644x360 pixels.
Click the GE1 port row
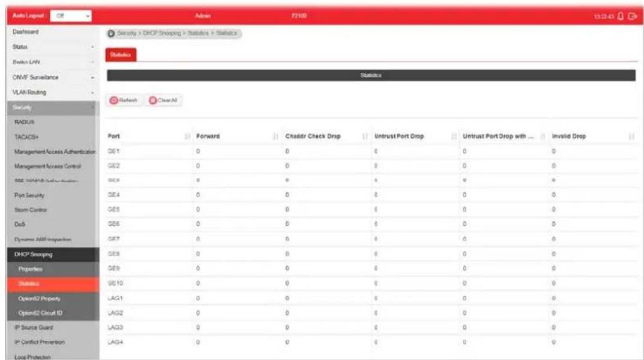pyautogui.click(x=372, y=151)
